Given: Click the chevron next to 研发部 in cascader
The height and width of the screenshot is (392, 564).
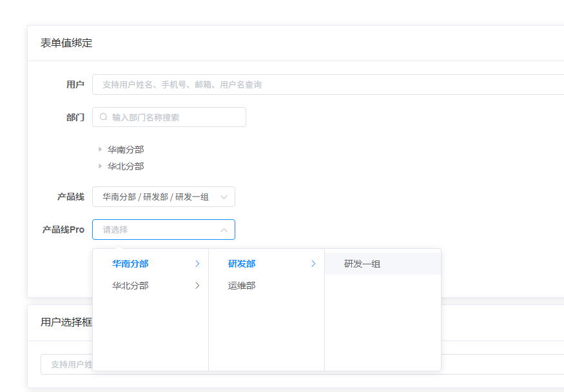Looking at the screenshot, I should [313, 264].
